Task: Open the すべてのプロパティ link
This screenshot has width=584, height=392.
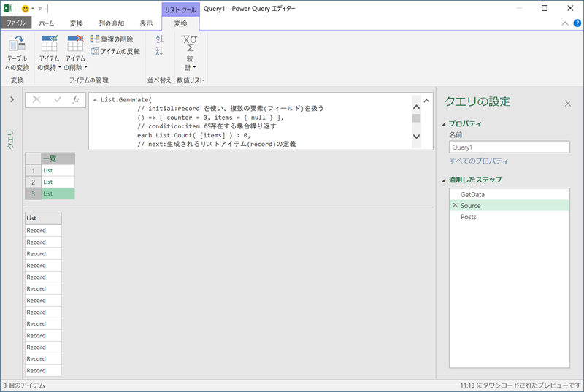Action: click(x=478, y=161)
